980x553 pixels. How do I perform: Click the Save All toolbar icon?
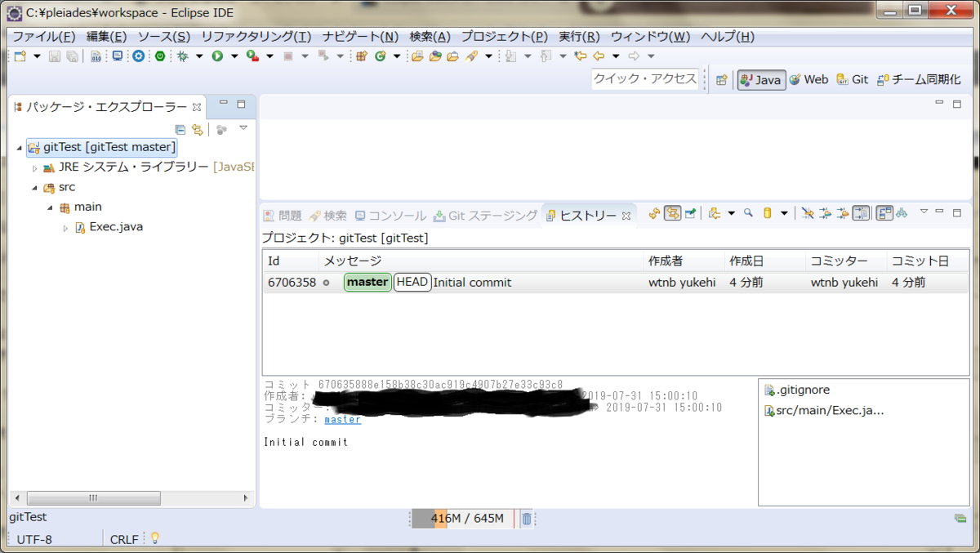72,56
